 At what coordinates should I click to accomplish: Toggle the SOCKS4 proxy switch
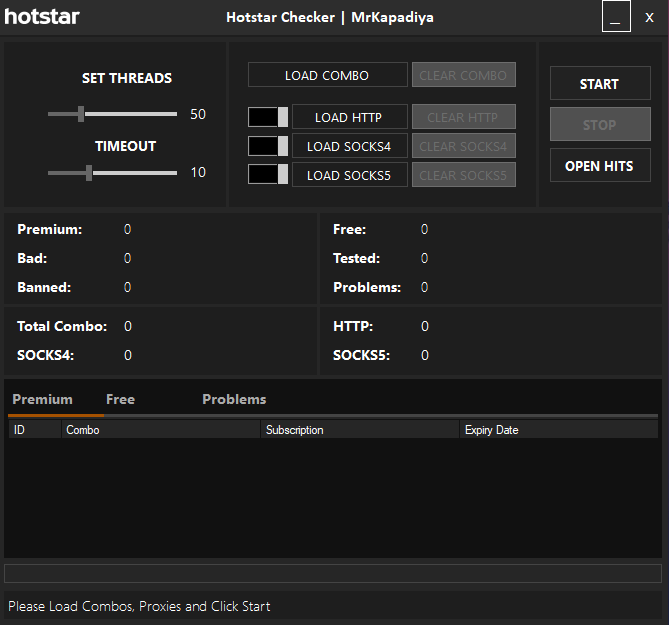(268, 146)
